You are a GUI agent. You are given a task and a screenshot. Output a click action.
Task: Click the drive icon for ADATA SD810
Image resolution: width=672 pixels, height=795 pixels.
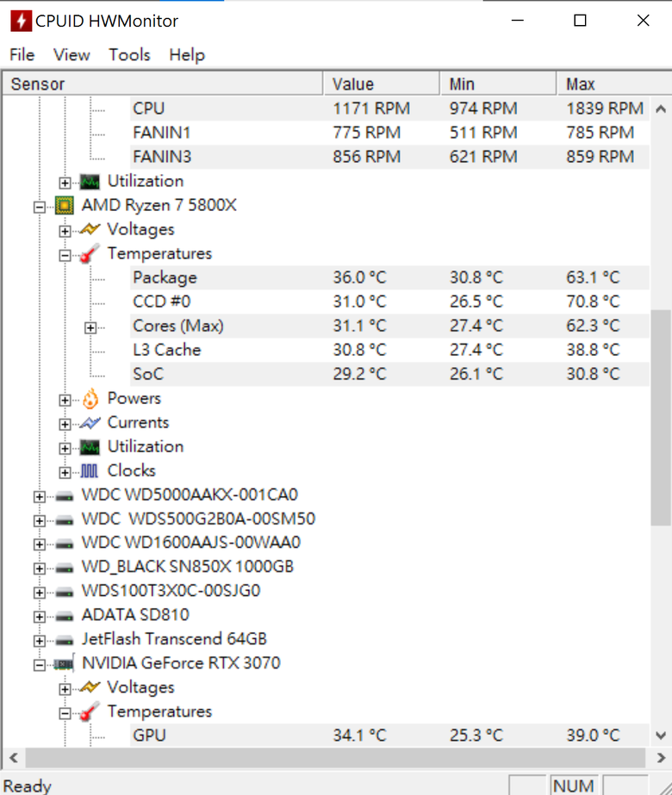pyautogui.click(x=65, y=616)
